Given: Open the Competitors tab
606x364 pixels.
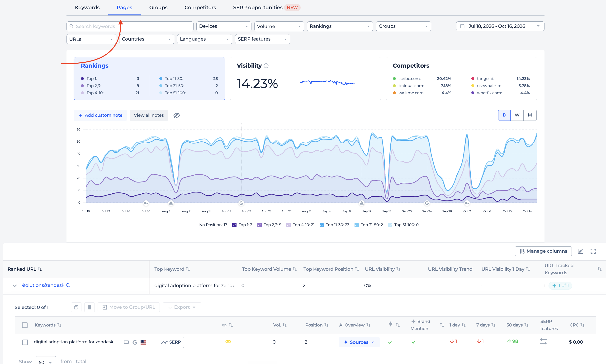Looking at the screenshot, I should 200,8.
